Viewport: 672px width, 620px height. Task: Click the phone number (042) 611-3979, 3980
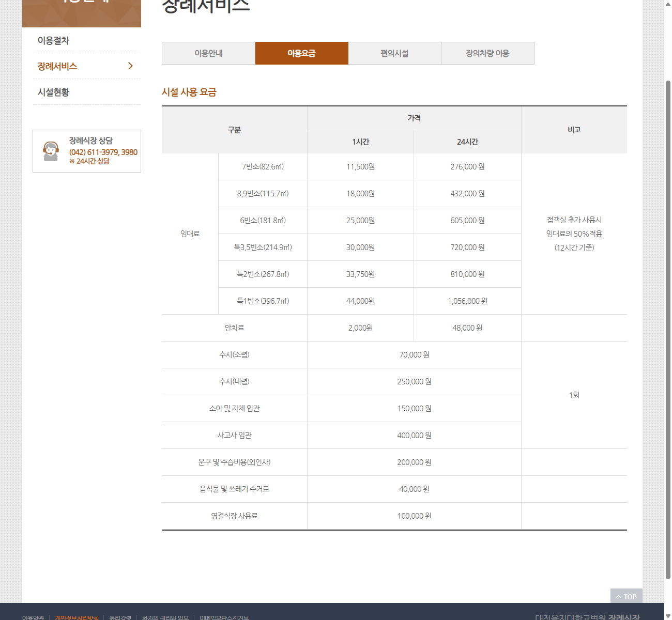click(x=103, y=152)
